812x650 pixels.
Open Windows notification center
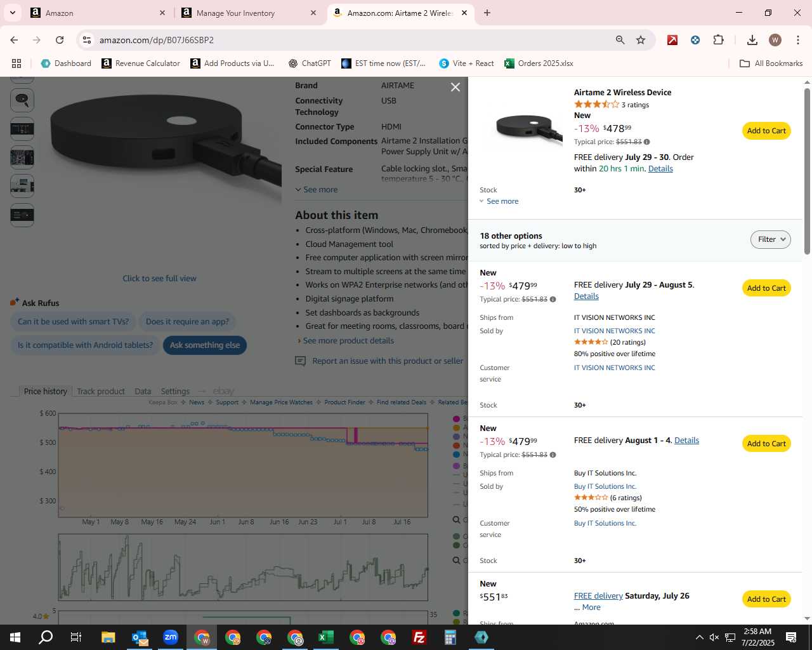[791, 637]
